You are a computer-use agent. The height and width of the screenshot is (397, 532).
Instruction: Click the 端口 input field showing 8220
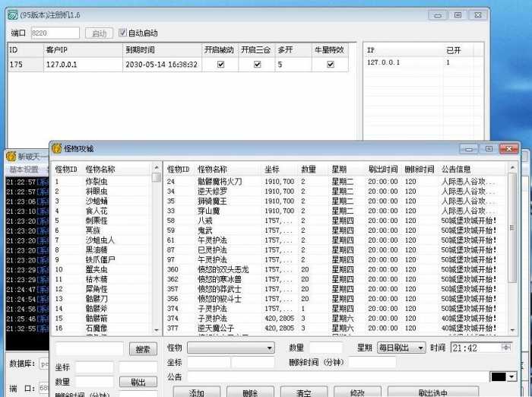tap(55, 33)
